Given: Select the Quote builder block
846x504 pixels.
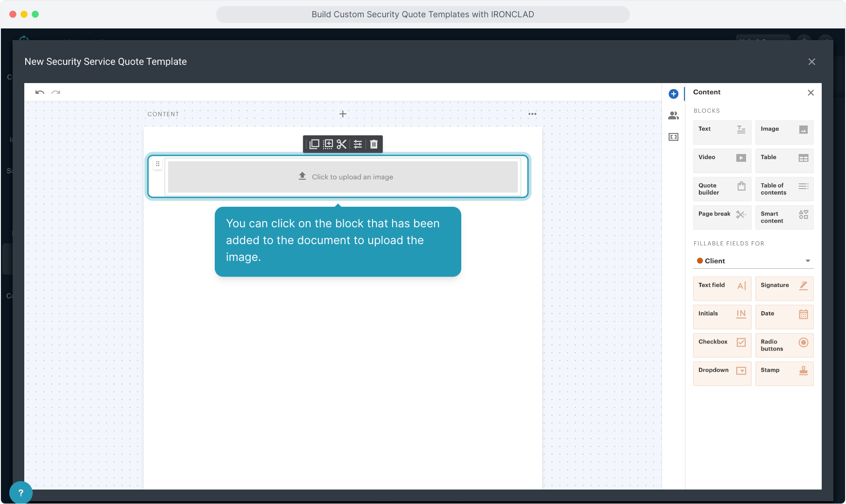Looking at the screenshot, I should pyautogui.click(x=722, y=189).
